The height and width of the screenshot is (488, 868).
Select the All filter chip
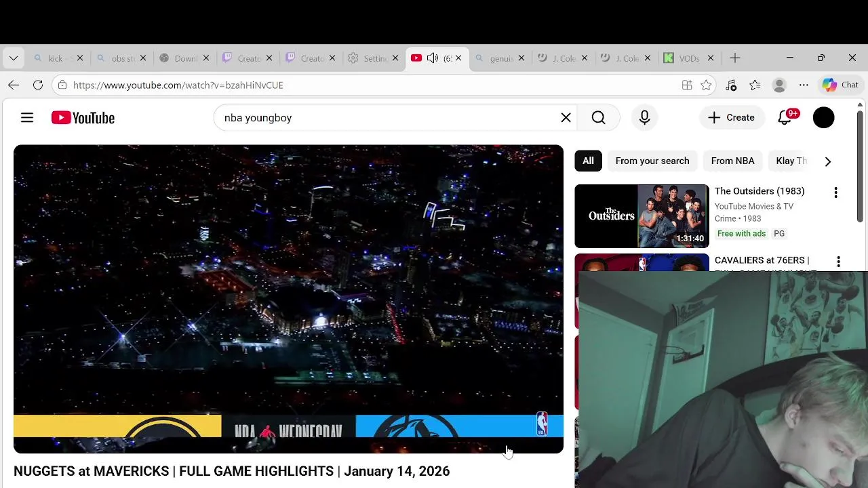point(588,161)
